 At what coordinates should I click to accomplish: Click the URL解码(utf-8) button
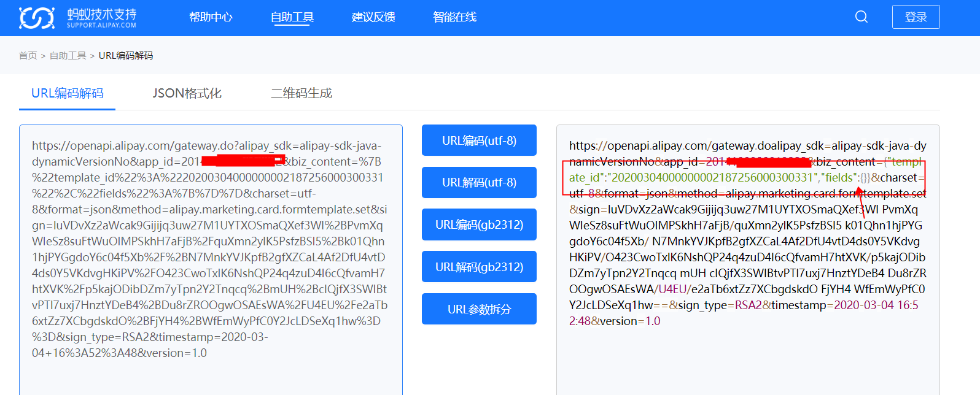click(x=479, y=182)
